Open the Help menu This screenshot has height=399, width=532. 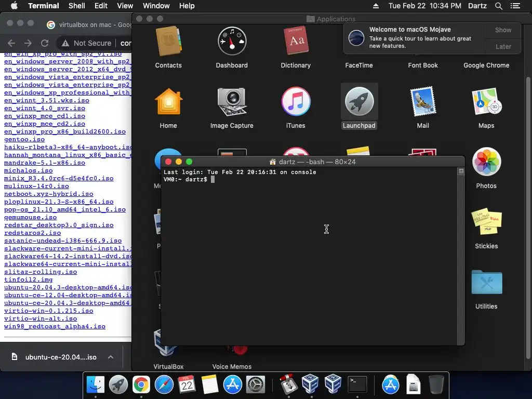coord(187,6)
